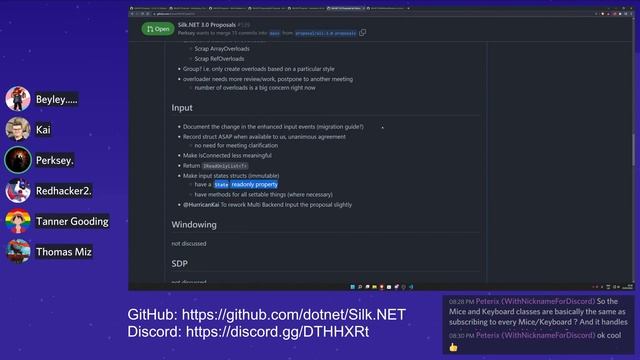
Task: Select the active Silk.NET Proposals browser tab
Action: (x=345, y=8)
